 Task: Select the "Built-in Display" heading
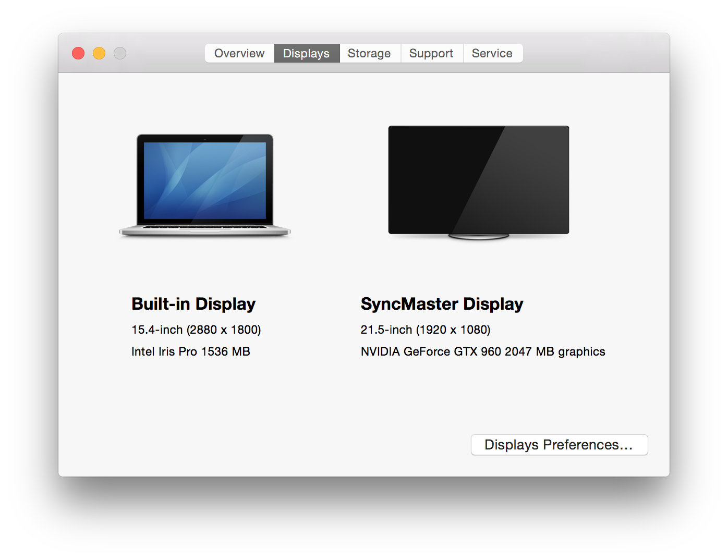[193, 304]
